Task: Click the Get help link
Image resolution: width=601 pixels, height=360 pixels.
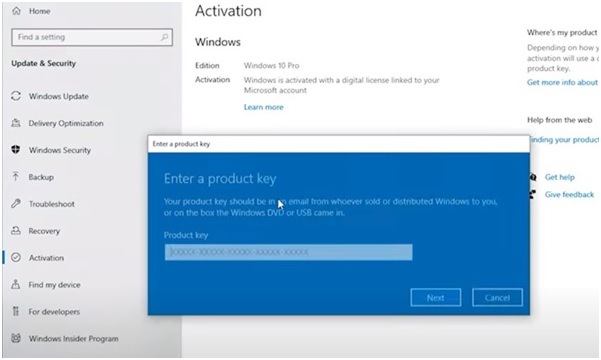Action: coord(560,177)
